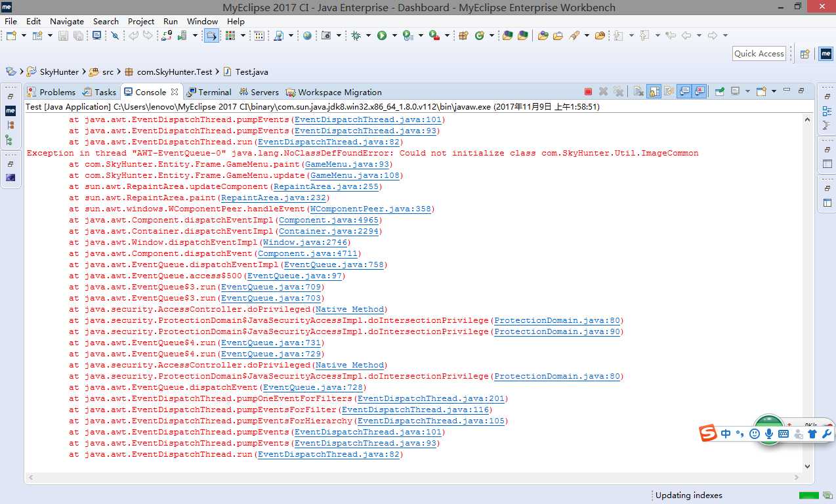The image size is (836, 504).
Task: Click the com.SkyHunter.Test breadcrumb package
Action: tap(167, 72)
